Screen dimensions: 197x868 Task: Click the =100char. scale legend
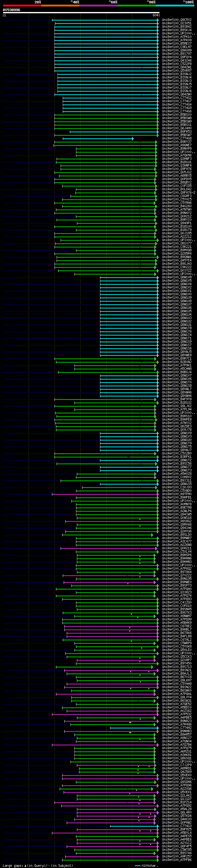(147, 865)
